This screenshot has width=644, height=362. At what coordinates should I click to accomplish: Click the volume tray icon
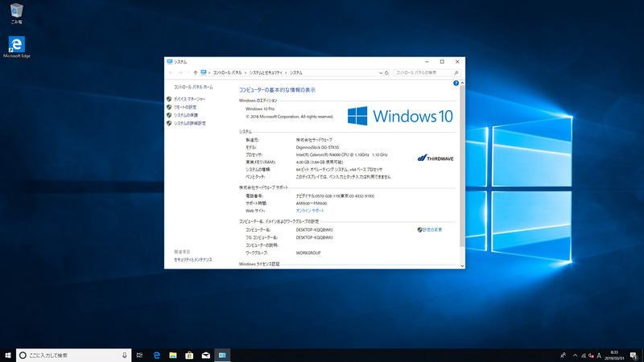click(591, 356)
